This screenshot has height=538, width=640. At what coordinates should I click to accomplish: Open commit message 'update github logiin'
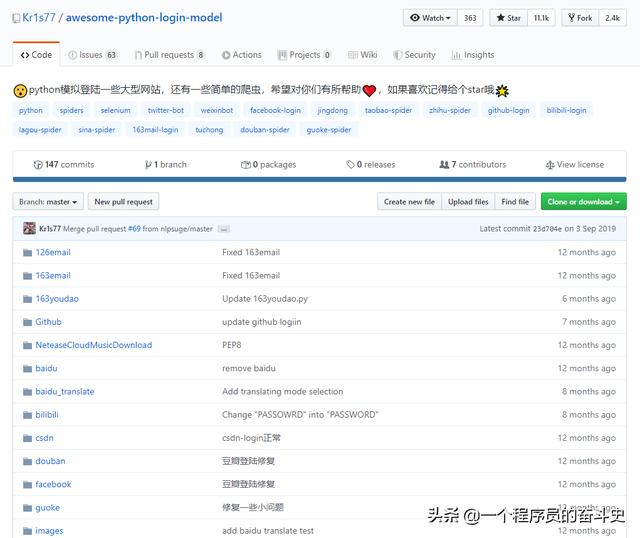click(x=262, y=322)
